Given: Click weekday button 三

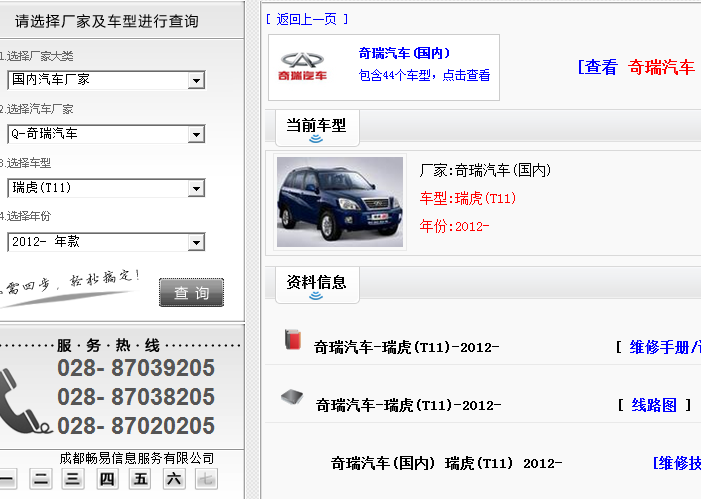Looking at the screenshot, I should 73,479.
